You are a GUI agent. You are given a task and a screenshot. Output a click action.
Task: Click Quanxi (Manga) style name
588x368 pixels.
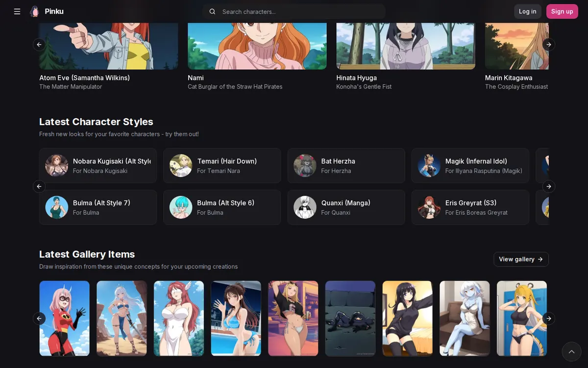pyautogui.click(x=346, y=203)
